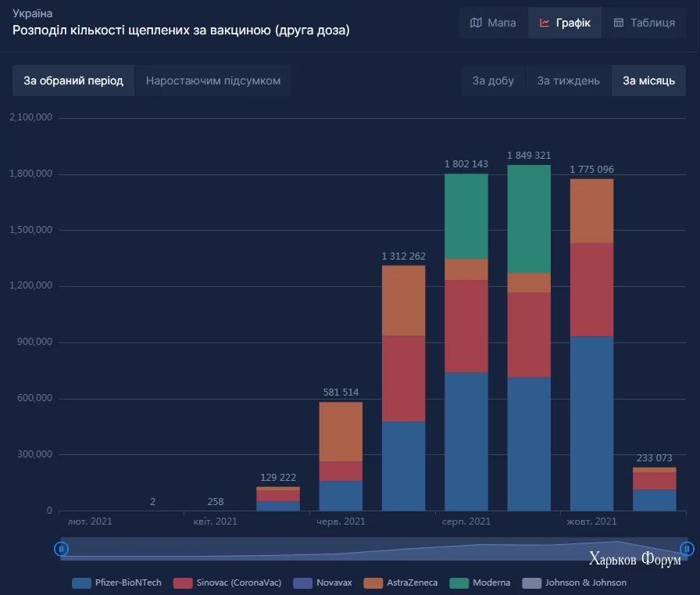
Task: Select Наростаючим підсумком cumulative view
Action: coord(213,81)
